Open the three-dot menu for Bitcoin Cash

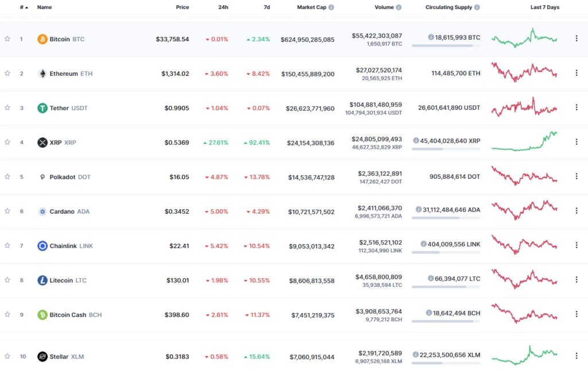pos(577,314)
